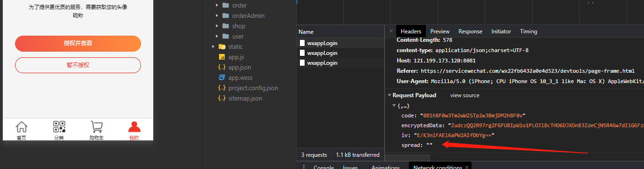Open app.json in the file tree
This screenshot has height=169, width=644.
point(240,67)
